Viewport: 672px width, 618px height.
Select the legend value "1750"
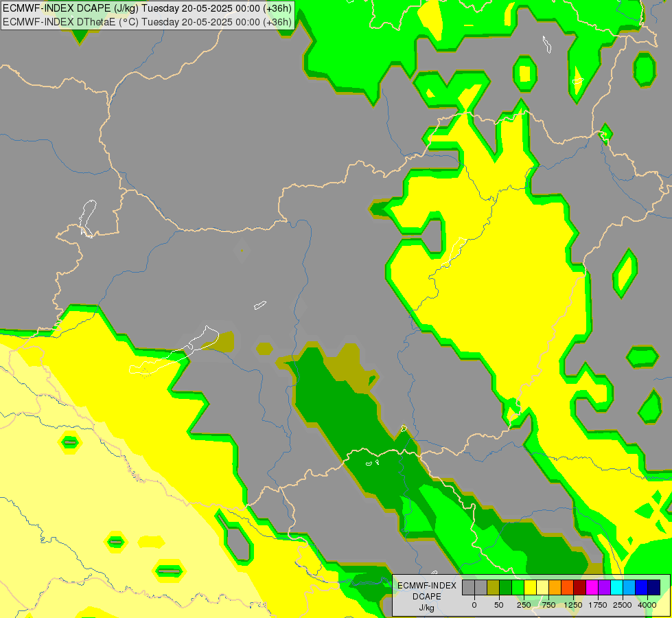click(598, 605)
